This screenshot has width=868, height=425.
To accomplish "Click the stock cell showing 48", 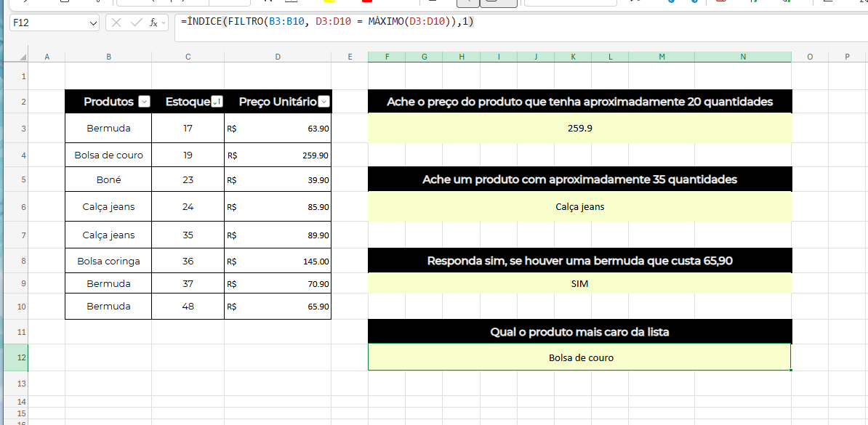I will [x=188, y=307].
